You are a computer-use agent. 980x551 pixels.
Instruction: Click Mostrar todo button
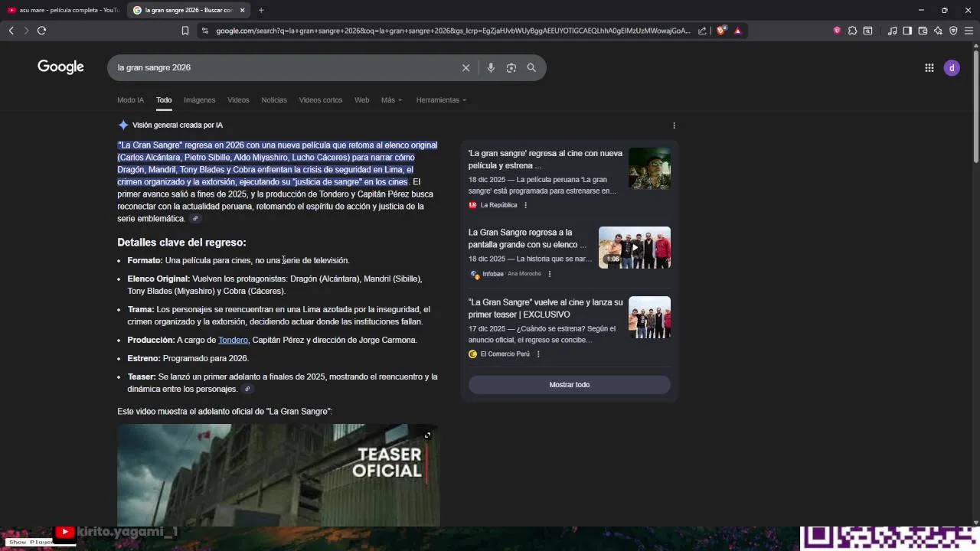pyautogui.click(x=570, y=385)
